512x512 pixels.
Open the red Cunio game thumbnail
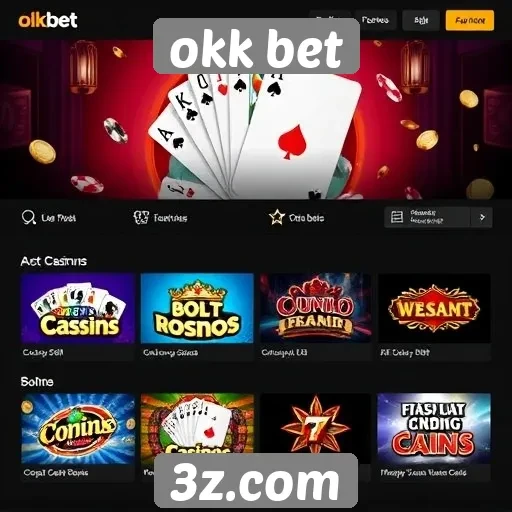point(315,308)
